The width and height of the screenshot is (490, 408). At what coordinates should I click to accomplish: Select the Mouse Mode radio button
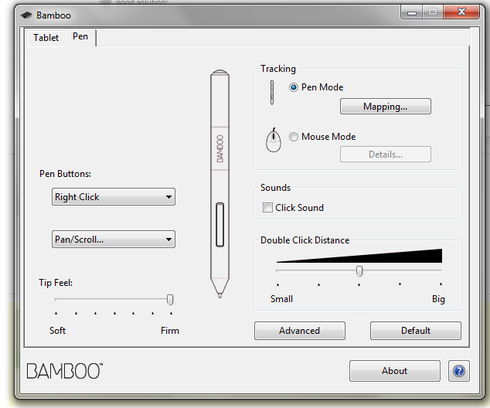pos(293,137)
